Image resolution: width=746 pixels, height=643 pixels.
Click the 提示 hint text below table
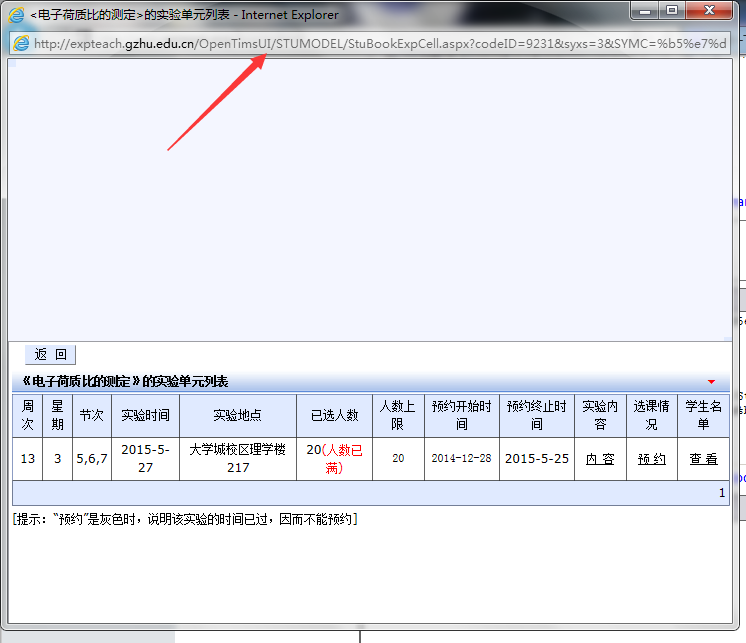click(x=185, y=519)
